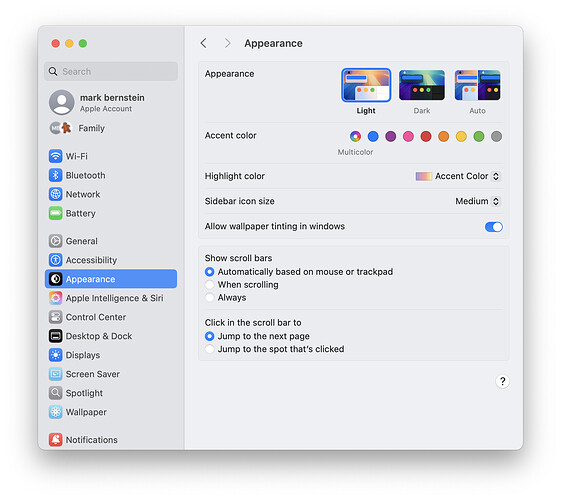Viewport: 561px width, 500px height.
Task: Click the Bluetooth icon in sidebar
Action: pos(55,175)
